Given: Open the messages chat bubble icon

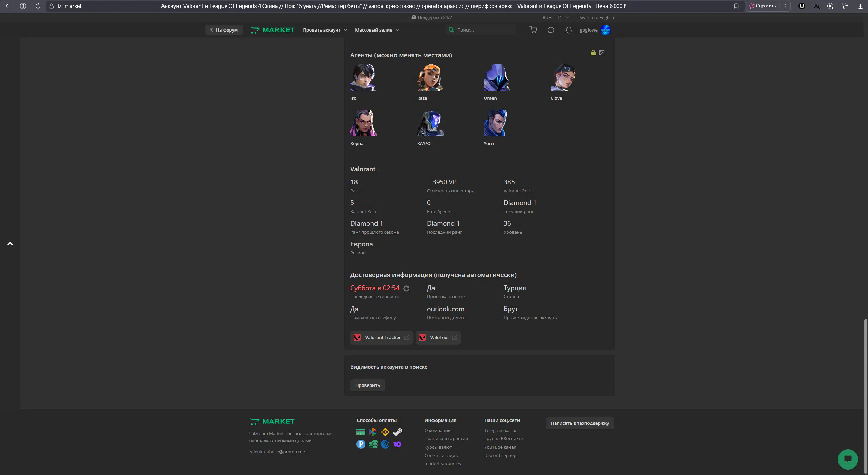Looking at the screenshot, I should [x=551, y=30].
